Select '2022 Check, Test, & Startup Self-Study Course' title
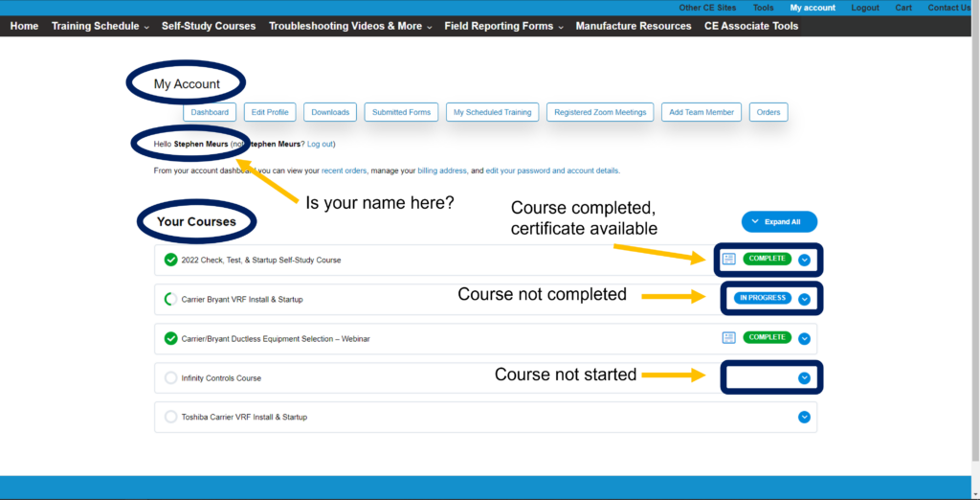Screen dimensions: 980x500 coord(261,260)
